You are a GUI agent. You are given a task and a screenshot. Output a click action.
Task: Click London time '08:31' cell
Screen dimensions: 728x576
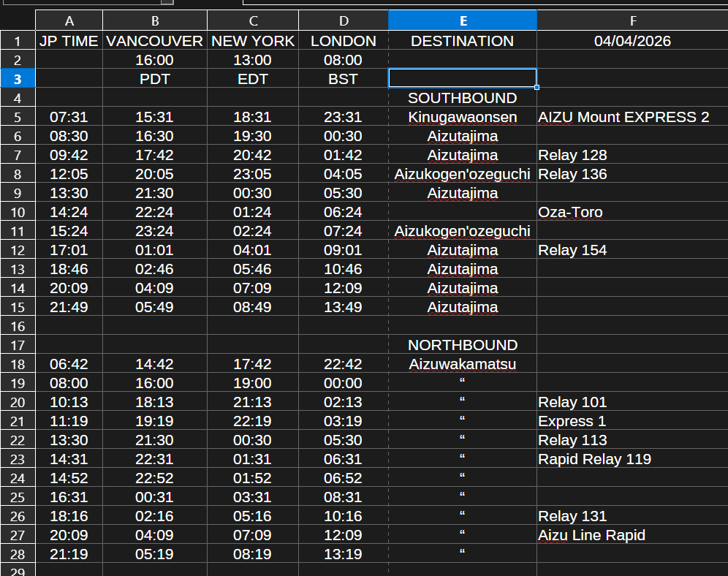[344, 498]
